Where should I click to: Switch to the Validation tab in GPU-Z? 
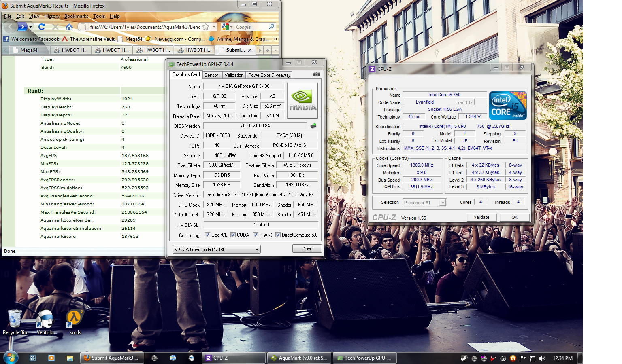pos(234,75)
